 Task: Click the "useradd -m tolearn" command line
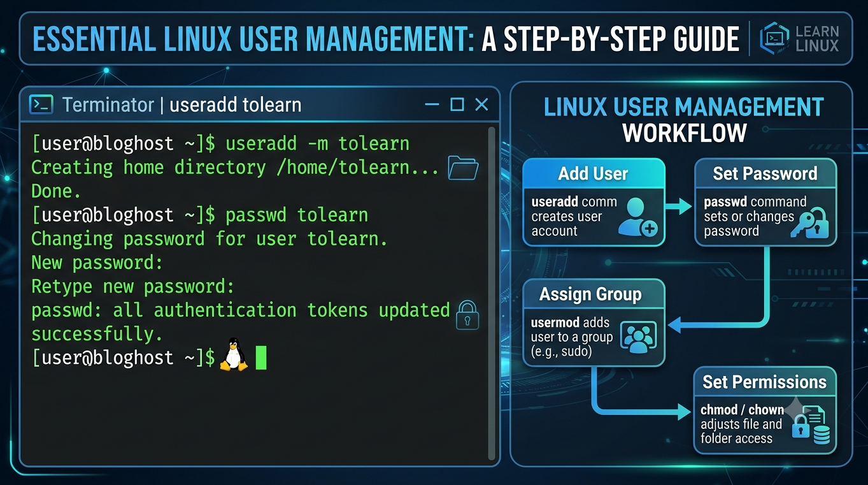coord(220,143)
